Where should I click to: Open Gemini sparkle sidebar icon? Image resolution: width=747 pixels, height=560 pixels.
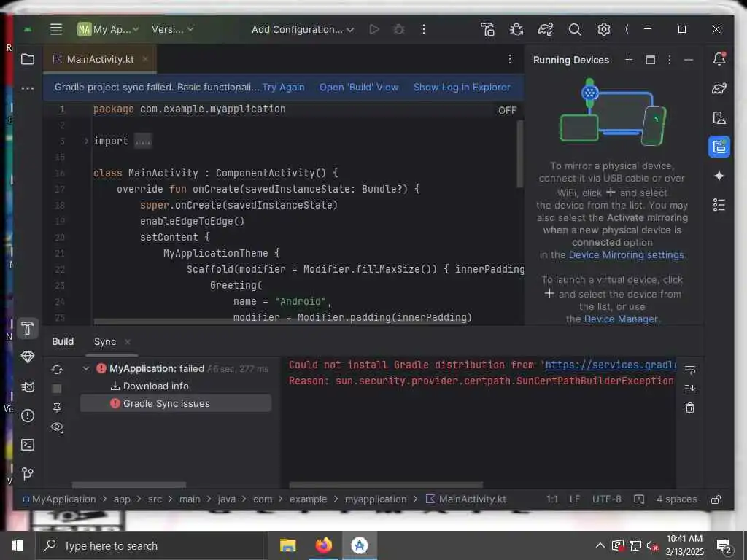719,176
